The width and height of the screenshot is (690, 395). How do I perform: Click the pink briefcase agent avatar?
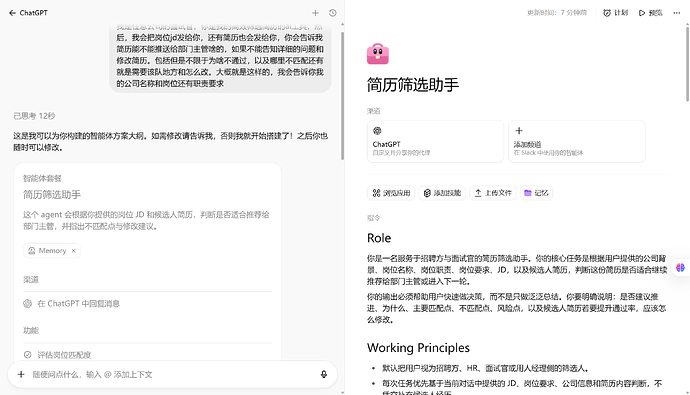[x=378, y=54]
